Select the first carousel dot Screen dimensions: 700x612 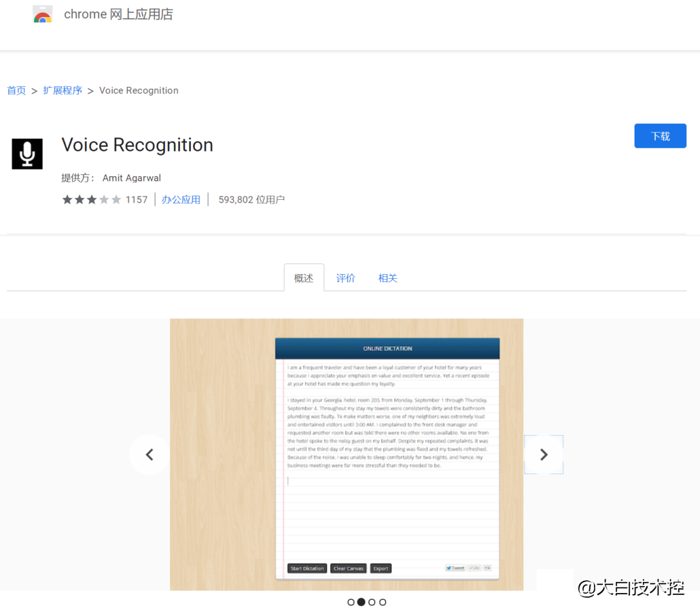(351, 602)
